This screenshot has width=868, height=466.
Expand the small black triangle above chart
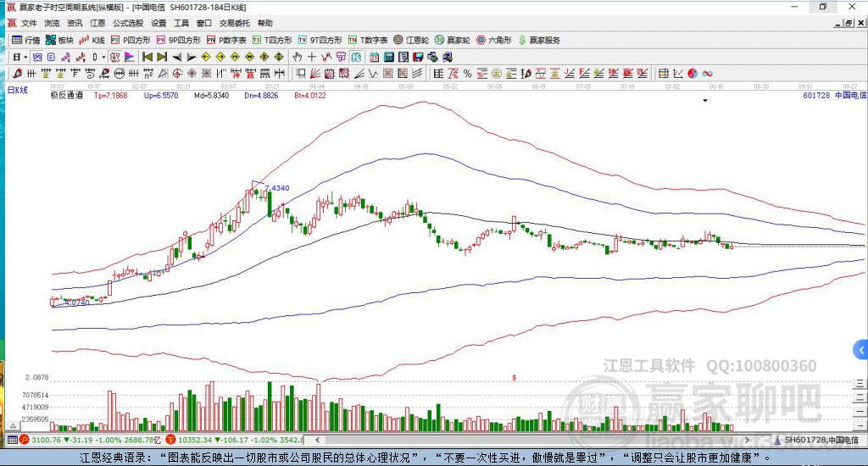pyautogui.click(x=705, y=100)
